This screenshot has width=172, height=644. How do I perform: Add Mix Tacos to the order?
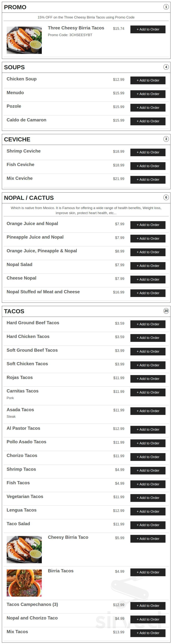point(148,633)
